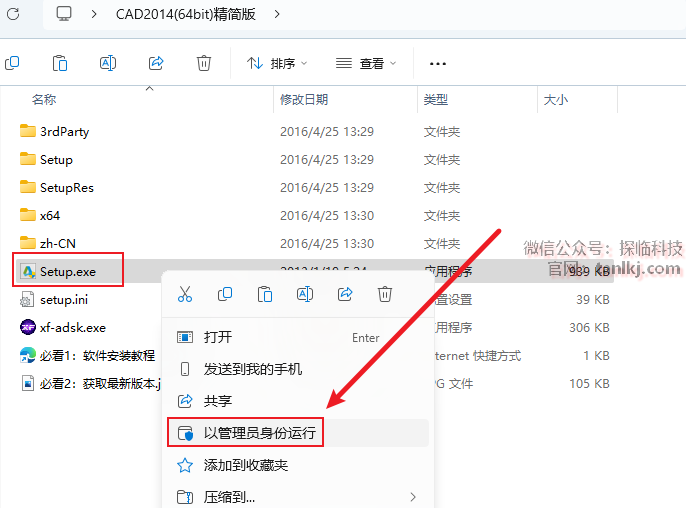686x508 pixels.
Task: Click Copy icon in context menu
Action: [225, 294]
